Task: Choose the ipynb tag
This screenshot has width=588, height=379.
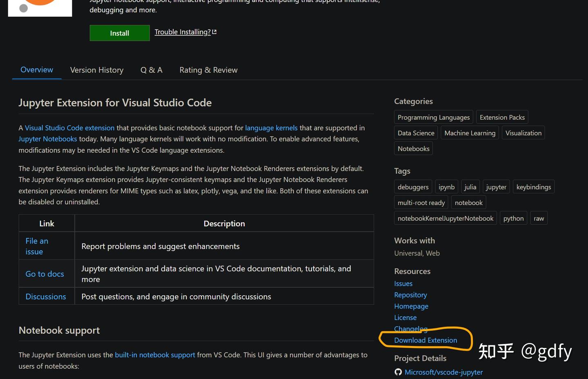Action: [446, 187]
